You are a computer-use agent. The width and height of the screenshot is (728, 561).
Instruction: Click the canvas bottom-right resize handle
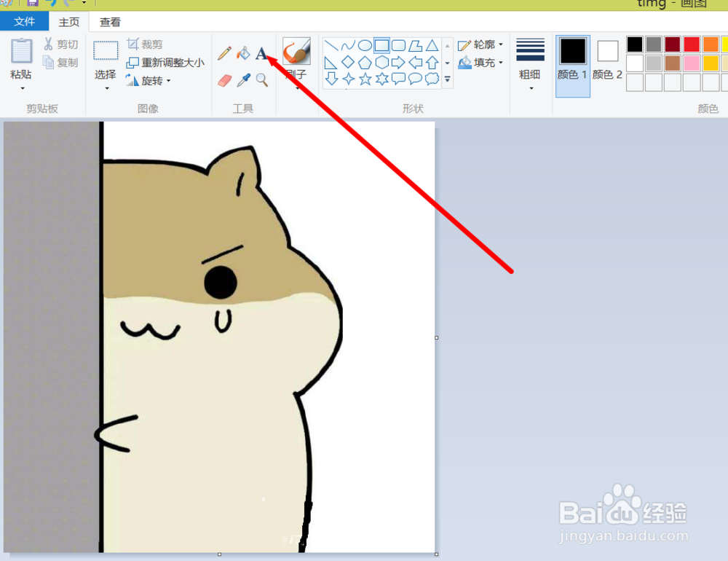pyautogui.click(x=436, y=554)
